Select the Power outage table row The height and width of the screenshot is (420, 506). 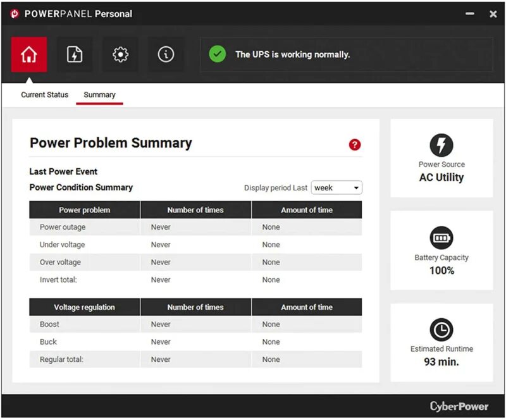(84, 226)
